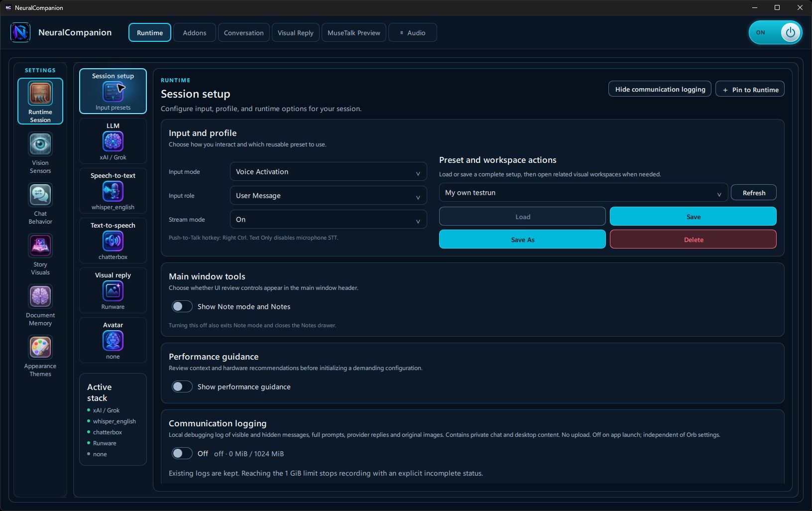The width and height of the screenshot is (812, 511).
Task: Open Stream mode dropdown
Action: 329,220
